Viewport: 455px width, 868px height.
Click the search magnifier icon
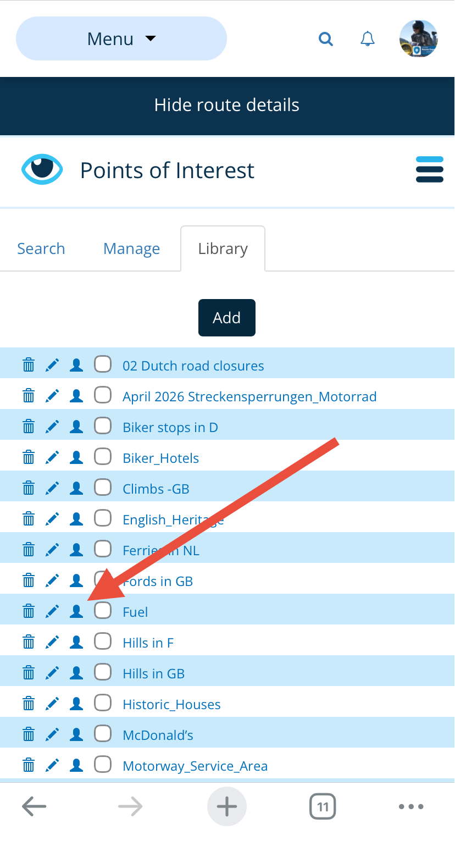326,39
